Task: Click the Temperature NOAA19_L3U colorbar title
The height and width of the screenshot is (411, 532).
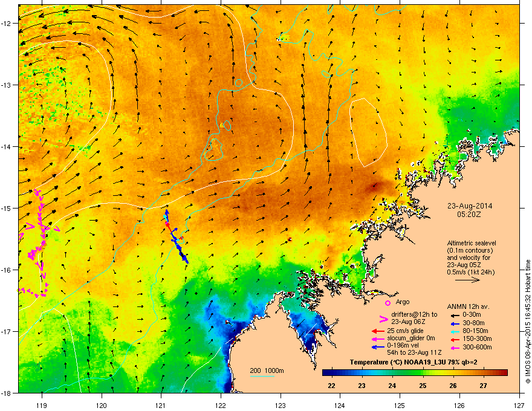Action: pyautogui.click(x=414, y=363)
